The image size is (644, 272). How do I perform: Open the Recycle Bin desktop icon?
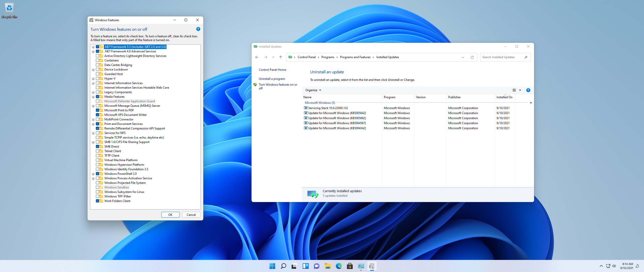pyautogui.click(x=9, y=11)
